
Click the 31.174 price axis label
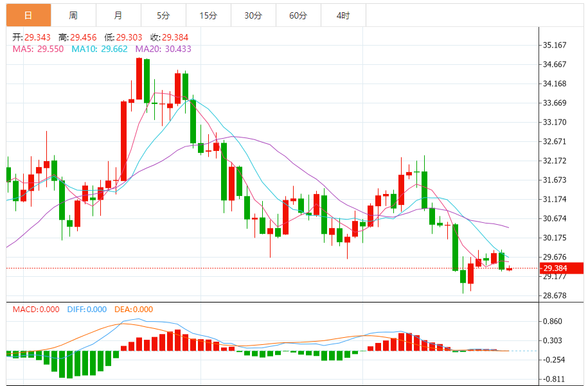(555, 199)
